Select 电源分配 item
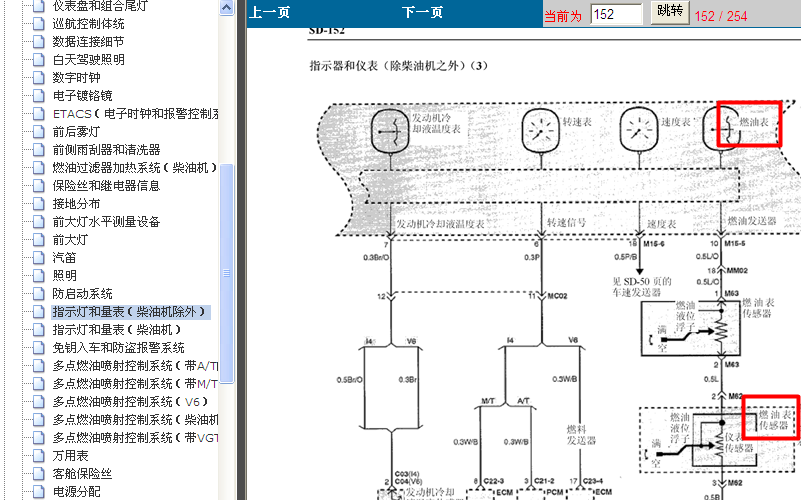Viewport: 801px width, 500px height. 77,491
